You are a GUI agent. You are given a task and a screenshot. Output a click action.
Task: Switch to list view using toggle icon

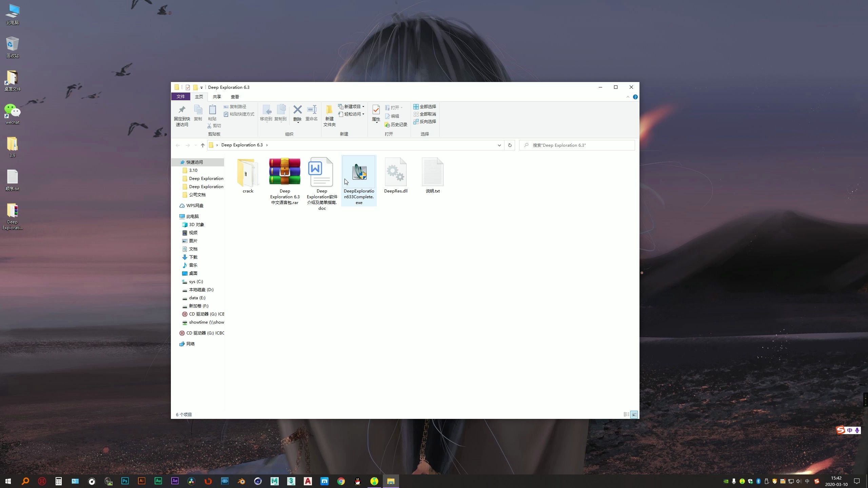(626, 414)
